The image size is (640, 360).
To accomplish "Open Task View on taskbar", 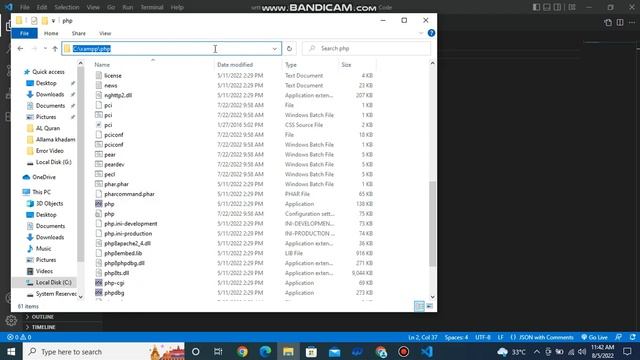I will coord(218,351).
